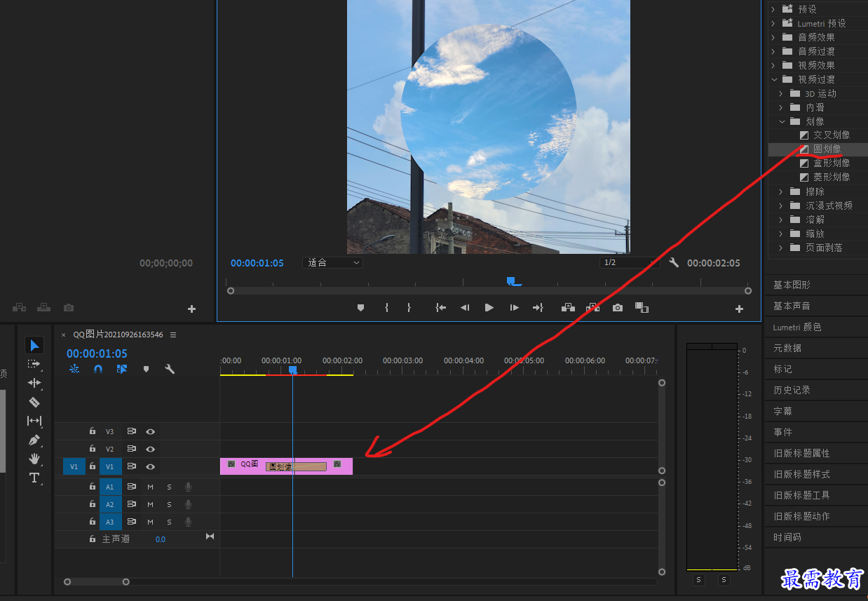This screenshot has height=601, width=868.
Task: Toggle Linked Selection in timeline
Action: [x=122, y=369]
